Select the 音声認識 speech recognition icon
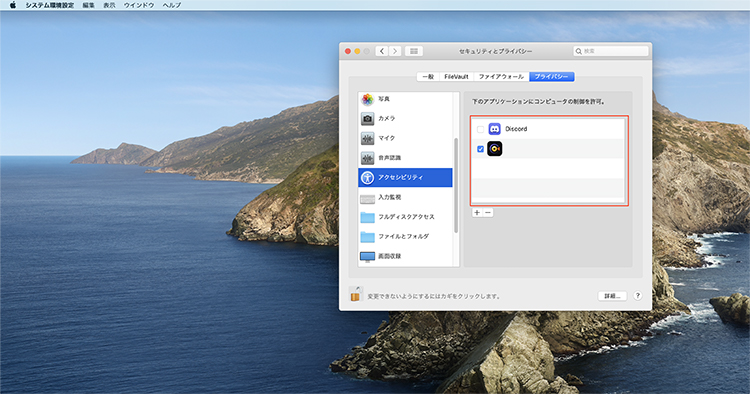Screen dimensions: 750x394 367,158
